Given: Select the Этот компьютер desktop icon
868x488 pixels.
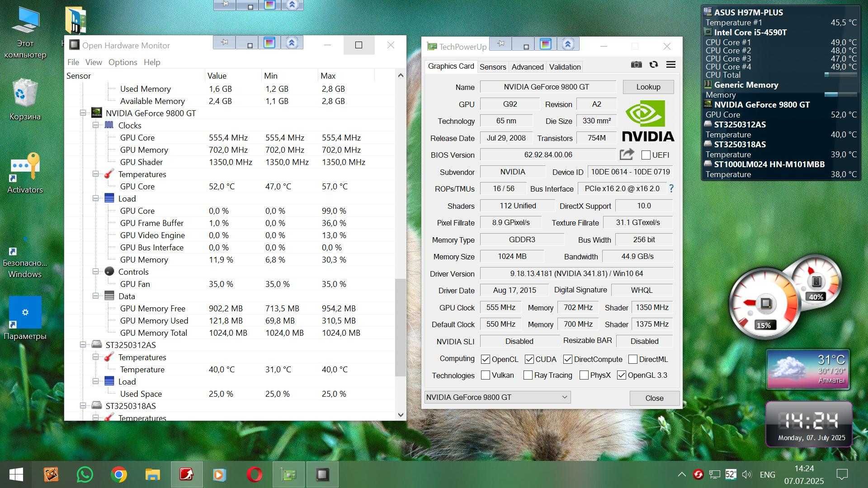Looking at the screenshot, I should pyautogui.click(x=25, y=33).
